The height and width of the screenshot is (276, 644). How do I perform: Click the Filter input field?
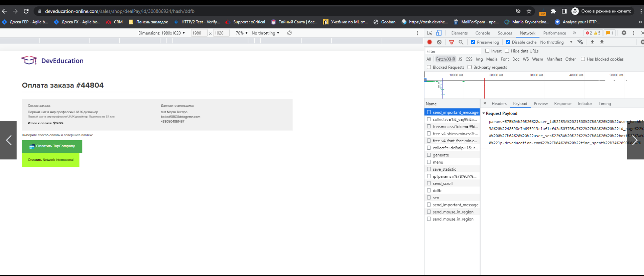pos(453,51)
